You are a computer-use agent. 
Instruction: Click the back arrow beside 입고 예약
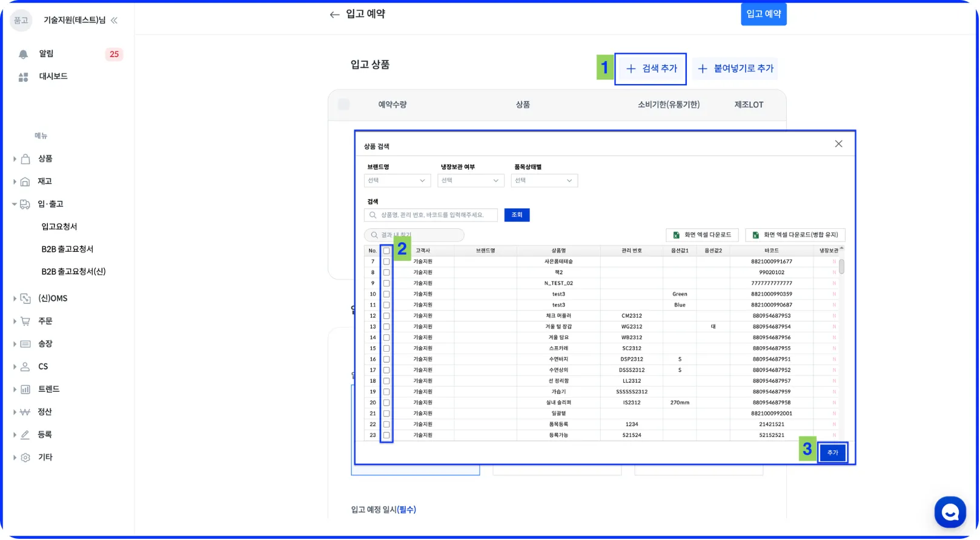click(x=334, y=15)
